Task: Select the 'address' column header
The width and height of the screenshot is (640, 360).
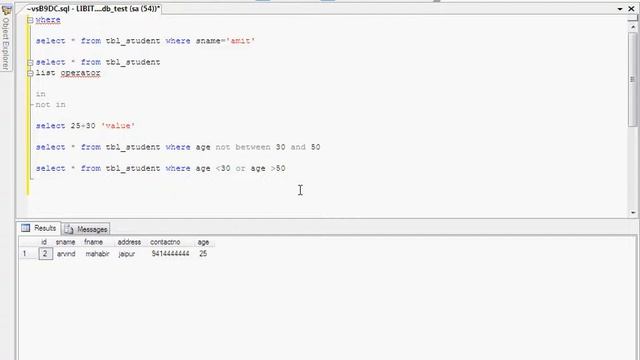Action: point(129,242)
